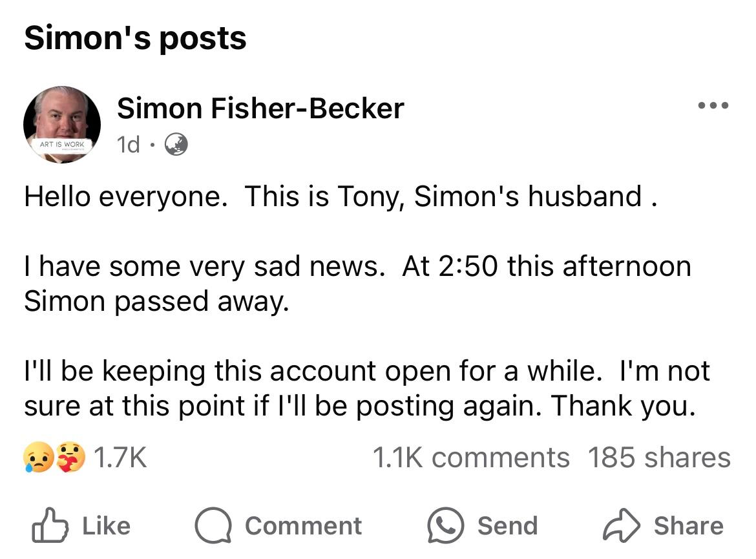The width and height of the screenshot is (756, 559).
Task: Open the Comment speech bubble icon
Action: coord(213,525)
